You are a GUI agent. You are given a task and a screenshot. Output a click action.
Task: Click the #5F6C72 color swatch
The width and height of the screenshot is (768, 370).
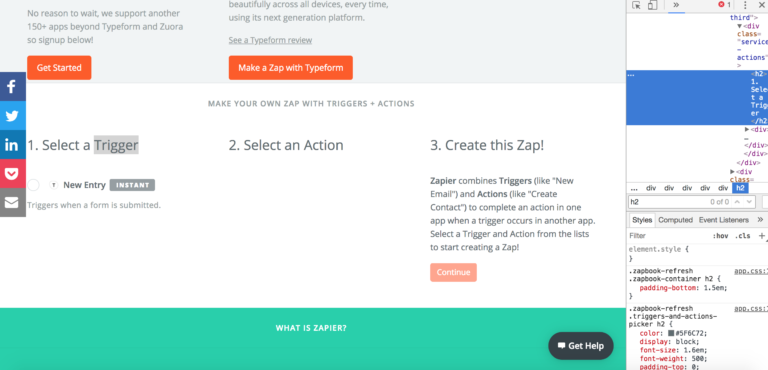671,333
